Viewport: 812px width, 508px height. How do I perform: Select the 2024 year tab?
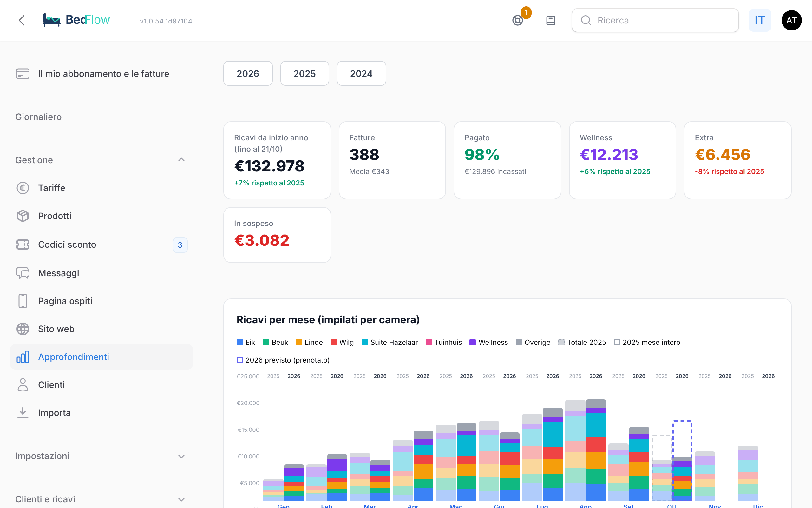coord(361,74)
